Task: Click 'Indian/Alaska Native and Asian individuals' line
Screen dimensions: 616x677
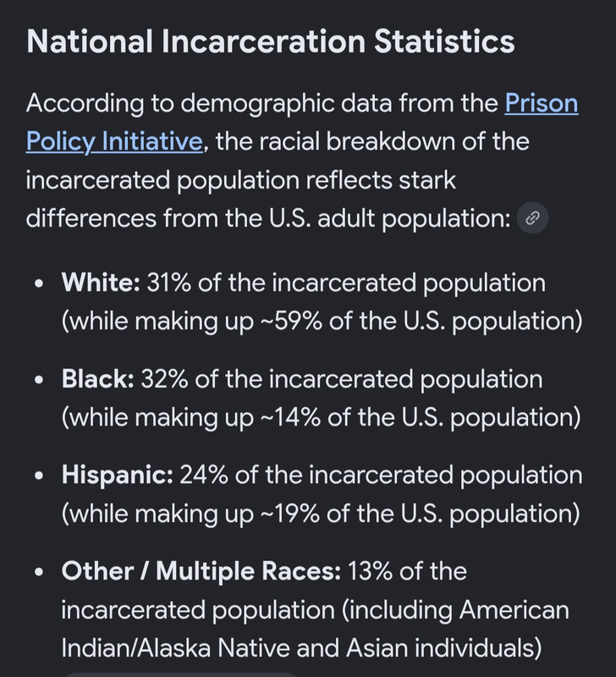Action: [302, 648]
